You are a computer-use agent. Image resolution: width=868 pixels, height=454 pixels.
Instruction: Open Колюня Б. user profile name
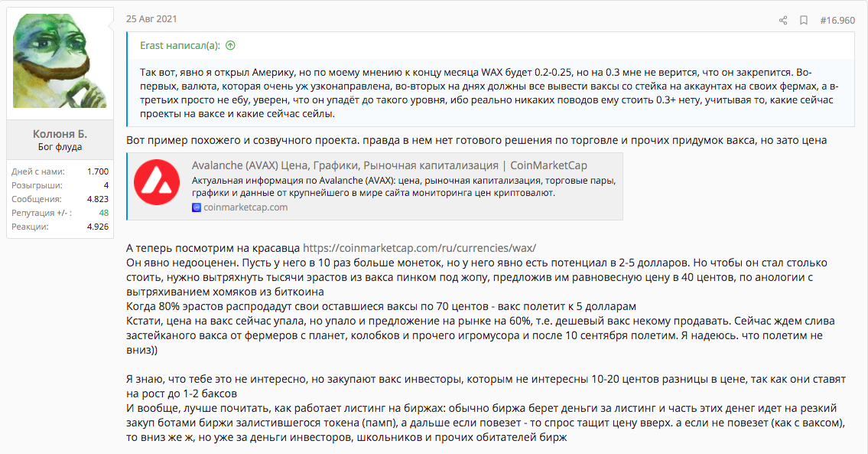tap(60, 133)
